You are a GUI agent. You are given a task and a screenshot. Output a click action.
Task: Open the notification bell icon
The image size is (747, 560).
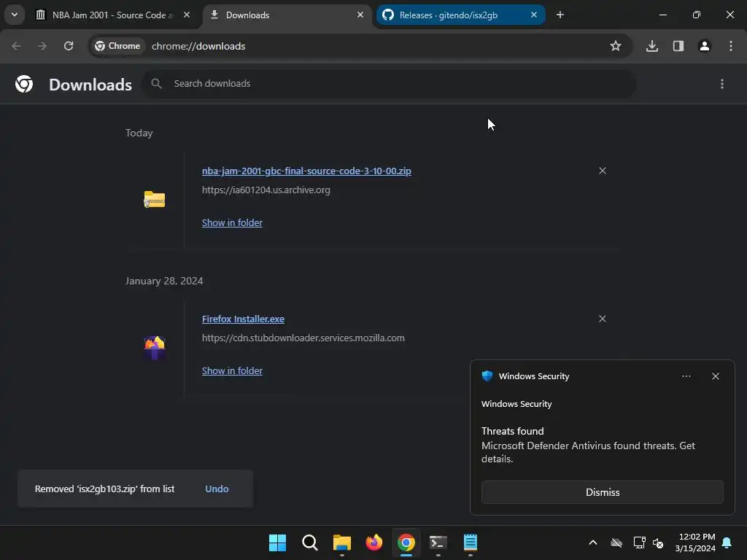pyautogui.click(x=727, y=542)
